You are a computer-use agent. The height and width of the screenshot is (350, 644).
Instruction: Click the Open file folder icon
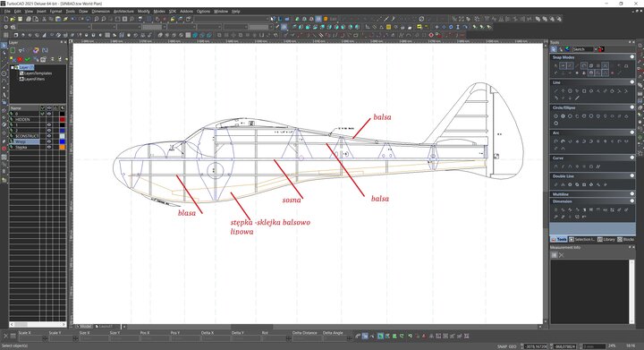click(x=13, y=19)
